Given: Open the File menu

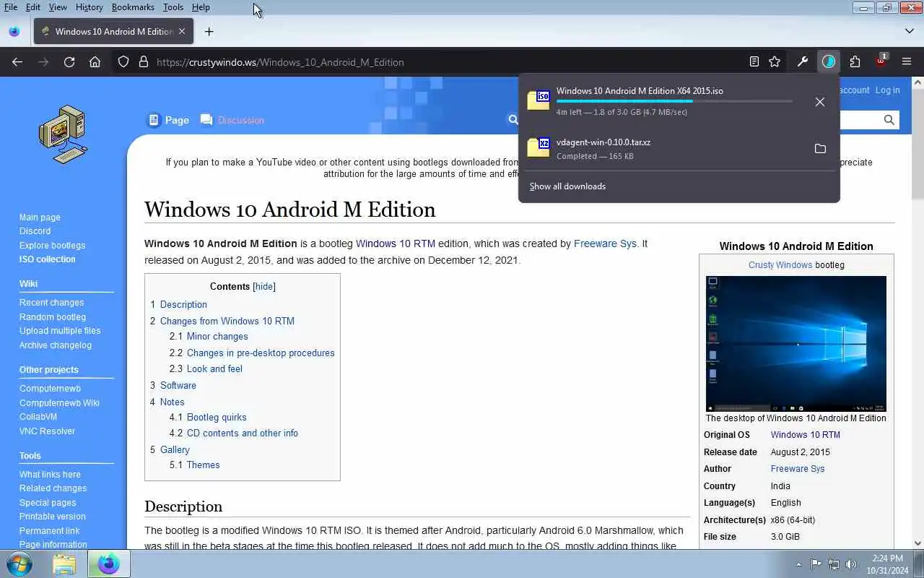Looking at the screenshot, I should coord(11,7).
